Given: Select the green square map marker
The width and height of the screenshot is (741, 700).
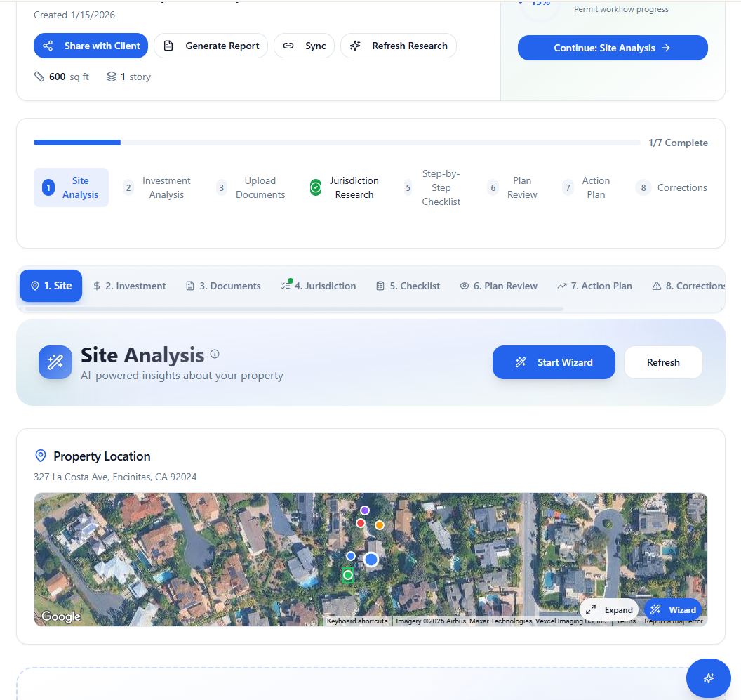Looking at the screenshot, I should 348,575.
